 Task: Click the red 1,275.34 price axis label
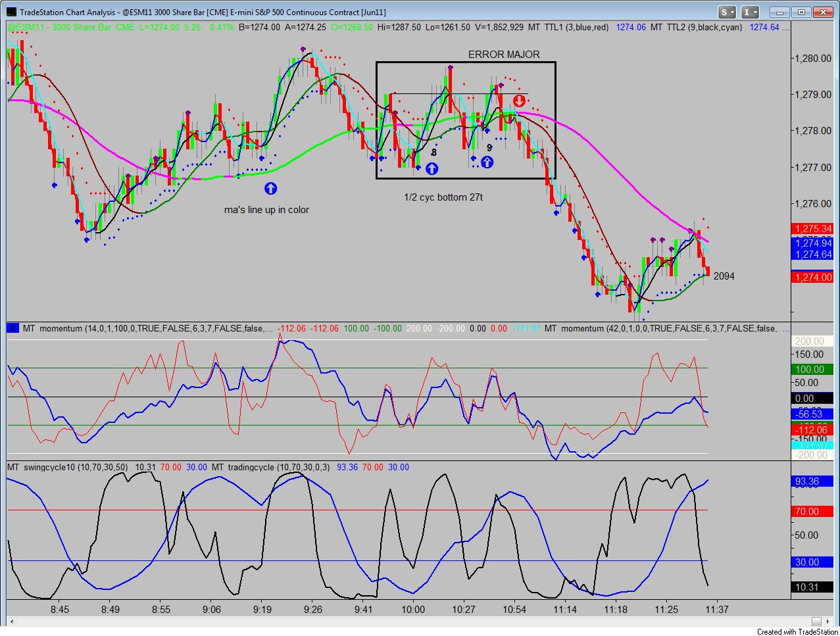(814, 229)
